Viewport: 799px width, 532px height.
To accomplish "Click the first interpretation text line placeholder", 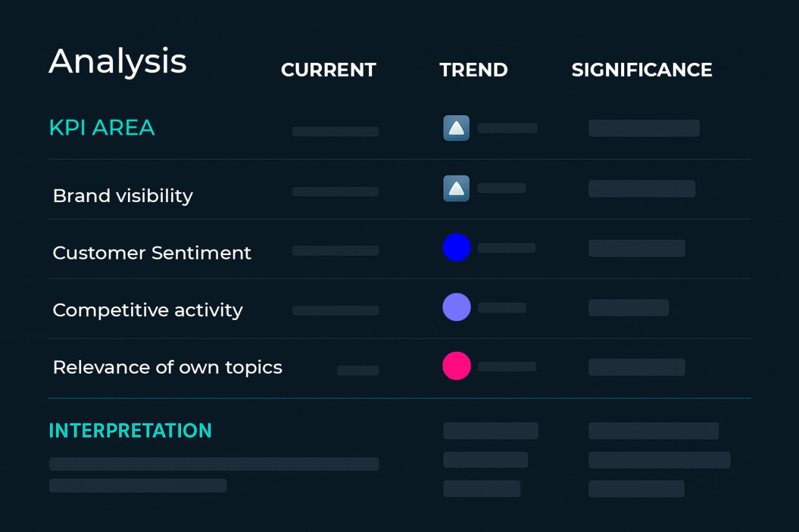I will click(x=213, y=464).
